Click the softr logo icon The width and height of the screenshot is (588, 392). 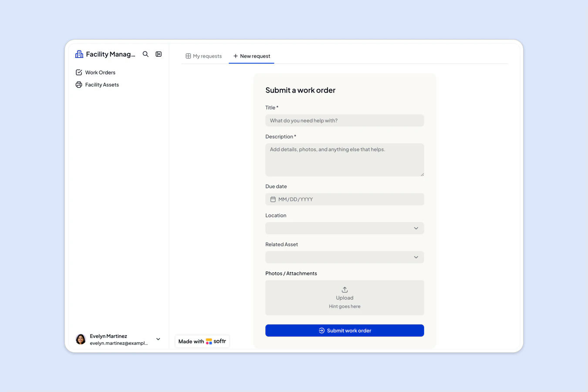(209, 341)
